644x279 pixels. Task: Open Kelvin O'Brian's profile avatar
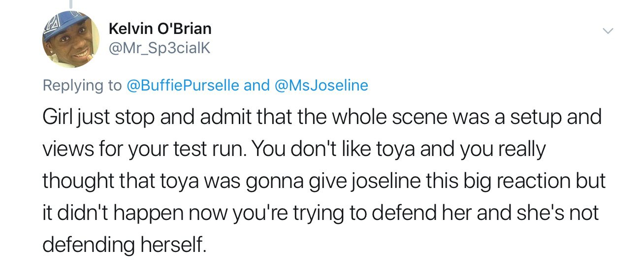tap(70, 39)
